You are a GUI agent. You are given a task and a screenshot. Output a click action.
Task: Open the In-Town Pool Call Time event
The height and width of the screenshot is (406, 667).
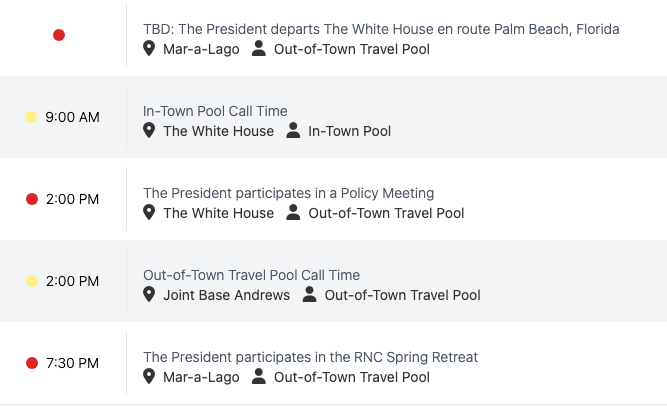215,111
